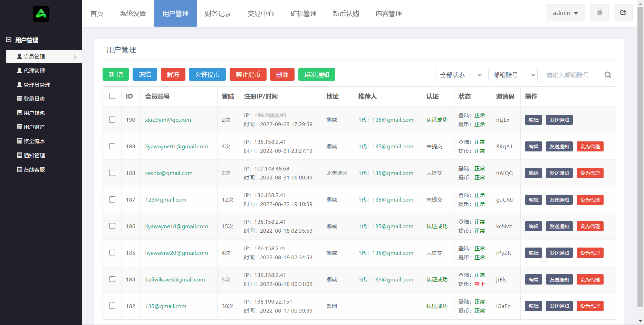The width and height of the screenshot is (644, 325).
Task: Click the search magnifier icon
Action: [608, 75]
